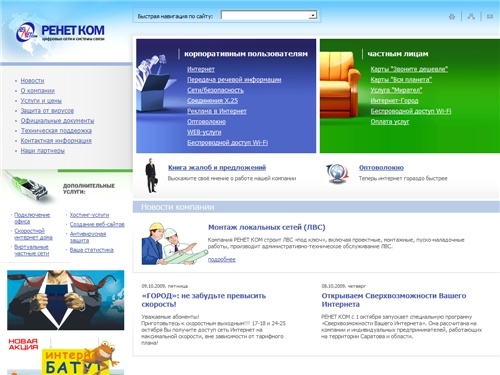Viewport: 500px width, 375px height.
Task: Open the superman shirt banner
Action: (66, 300)
